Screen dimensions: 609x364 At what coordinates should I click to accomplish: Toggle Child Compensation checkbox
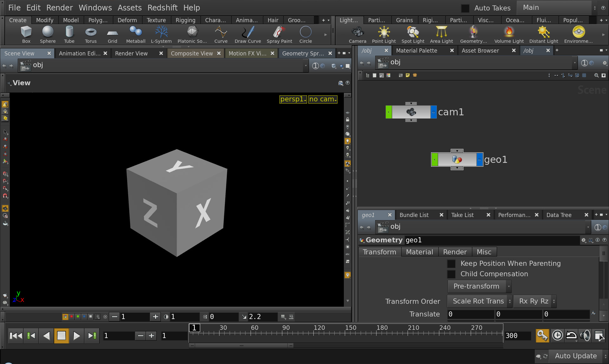451,274
